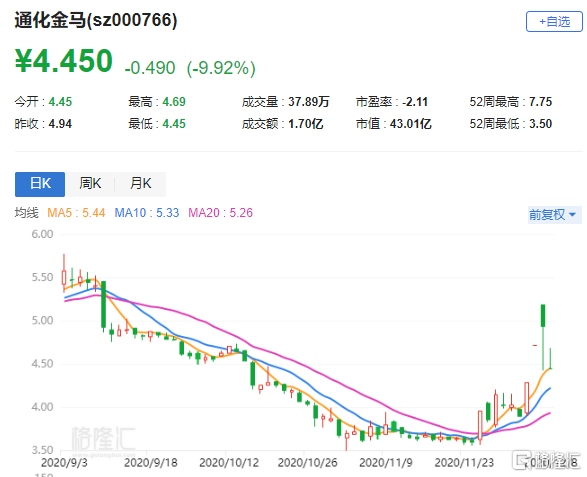Click 今开 value 4.45
Image resolution: width=587 pixels, height=477 pixels.
coord(60,102)
